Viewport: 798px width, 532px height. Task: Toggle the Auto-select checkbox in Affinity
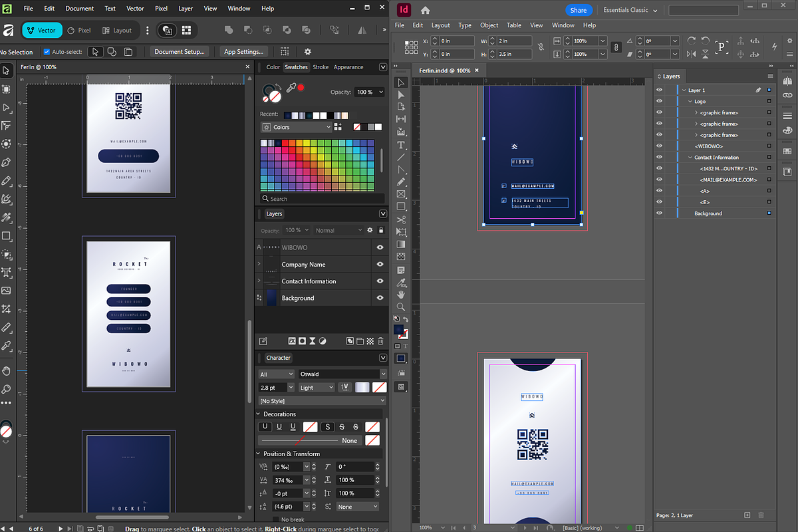47,52
